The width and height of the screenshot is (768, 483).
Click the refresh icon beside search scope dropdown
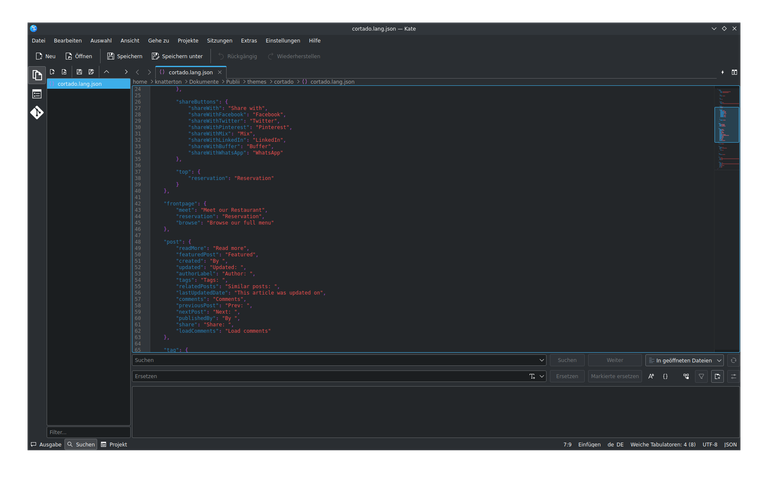[734, 360]
